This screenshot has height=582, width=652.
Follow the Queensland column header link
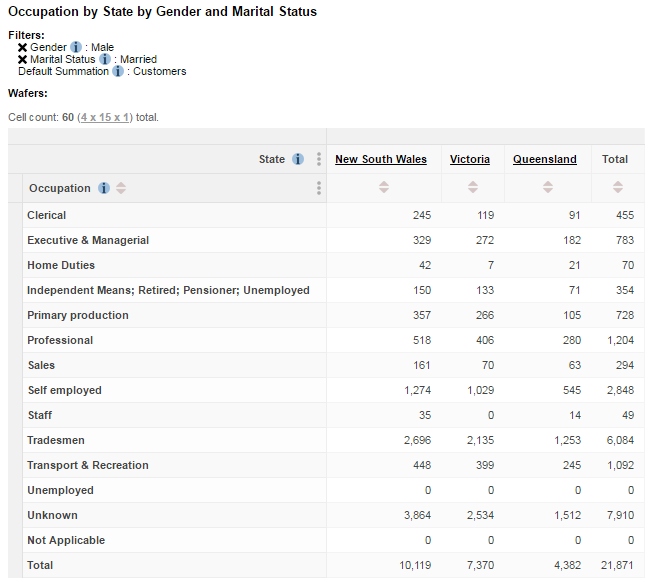click(x=545, y=159)
